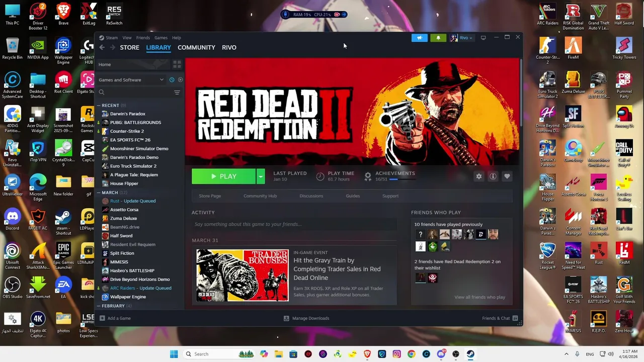Image resolution: width=644 pixels, height=362 pixels.
Task: Open the green notifications bell
Action: (438, 38)
